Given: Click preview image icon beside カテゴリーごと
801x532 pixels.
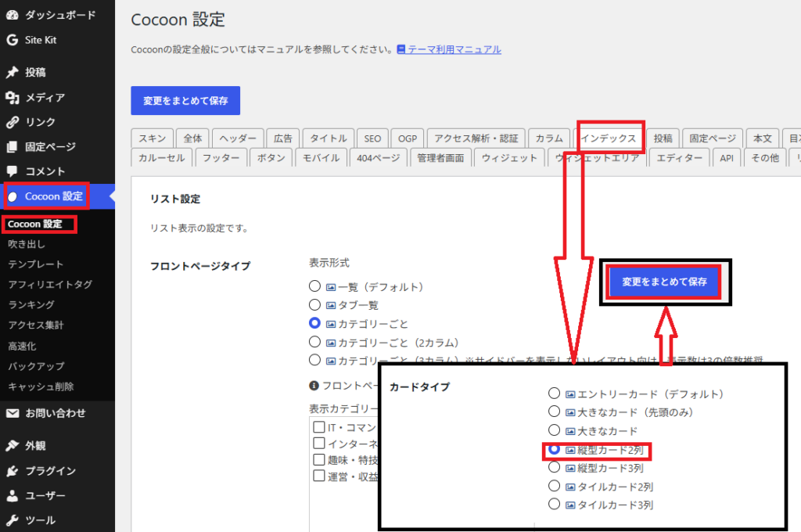Looking at the screenshot, I should [331, 324].
